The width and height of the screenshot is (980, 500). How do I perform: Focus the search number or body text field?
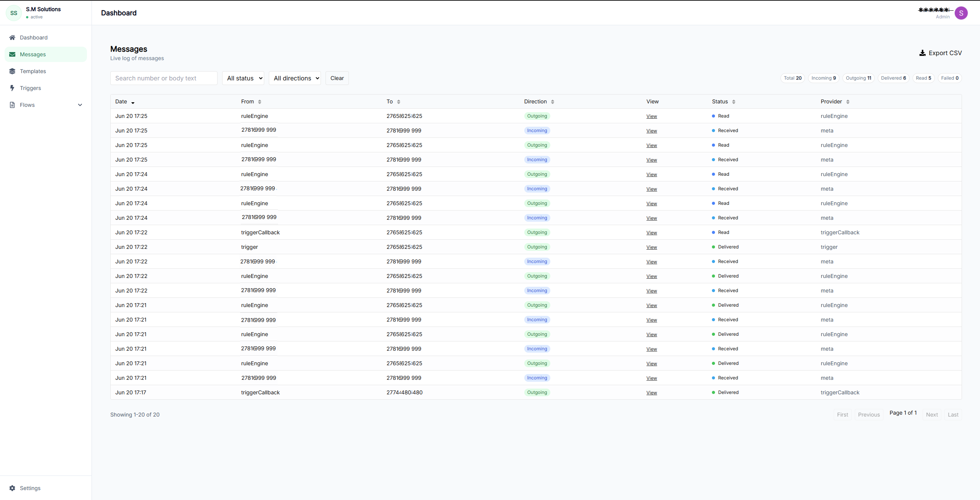pos(164,78)
